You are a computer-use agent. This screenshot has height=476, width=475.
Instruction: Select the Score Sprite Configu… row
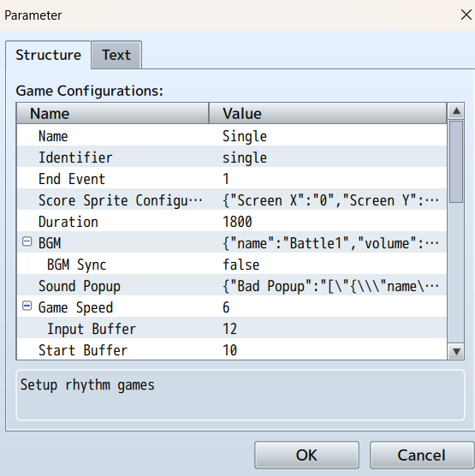tap(232, 200)
